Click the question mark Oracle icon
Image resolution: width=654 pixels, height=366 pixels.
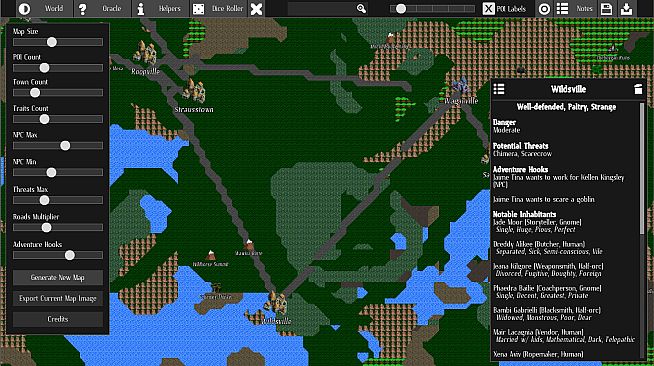[x=83, y=8]
